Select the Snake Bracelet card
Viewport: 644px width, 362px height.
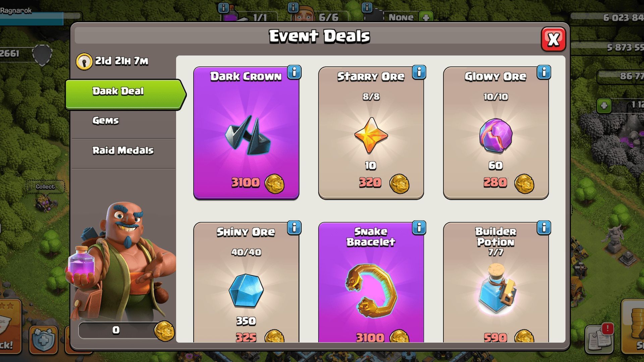[x=371, y=282]
